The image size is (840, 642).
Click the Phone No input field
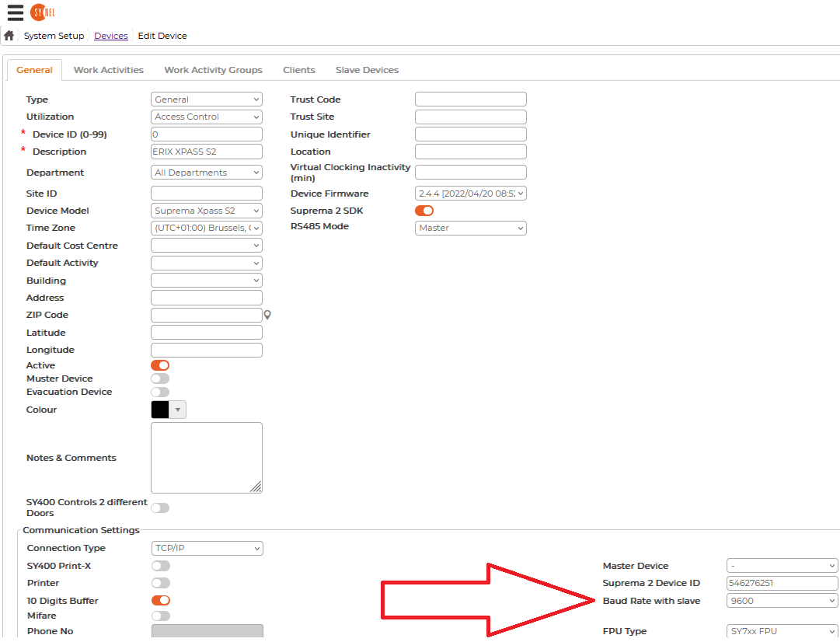207,631
